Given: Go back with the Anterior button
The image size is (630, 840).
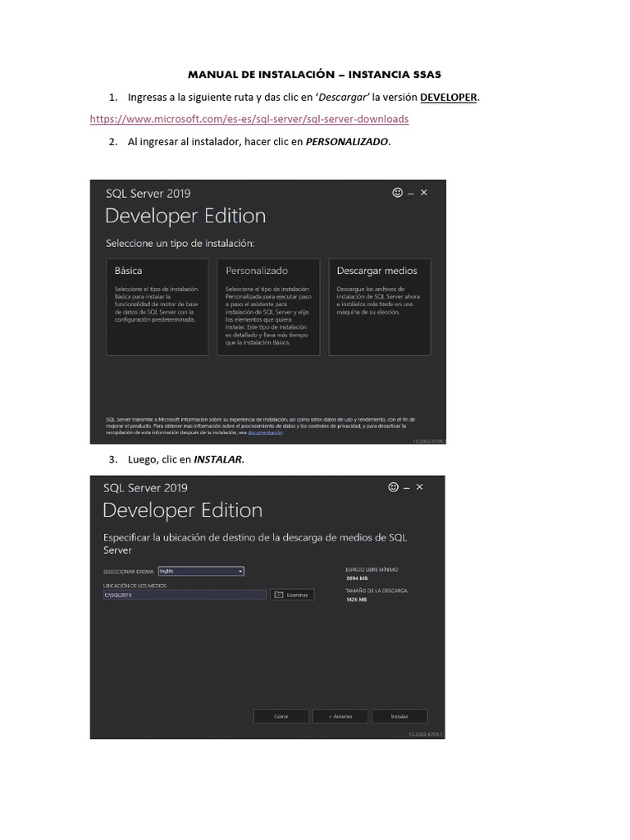Looking at the screenshot, I should pyautogui.click(x=340, y=716).
